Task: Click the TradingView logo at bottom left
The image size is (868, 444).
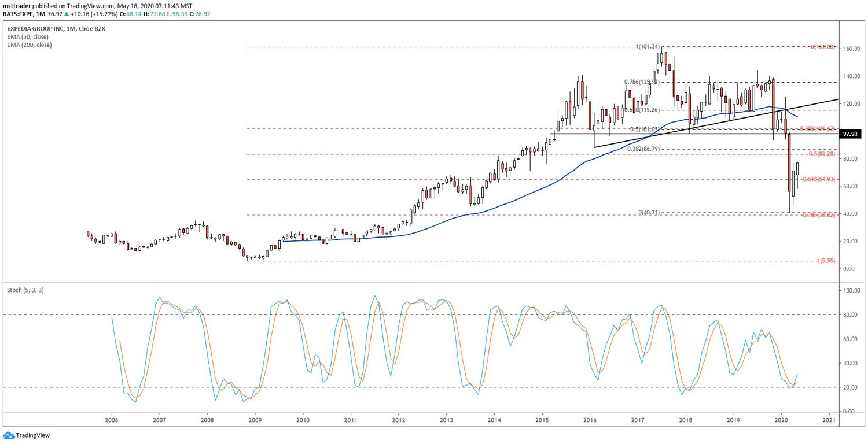Action: click(25, 435)
